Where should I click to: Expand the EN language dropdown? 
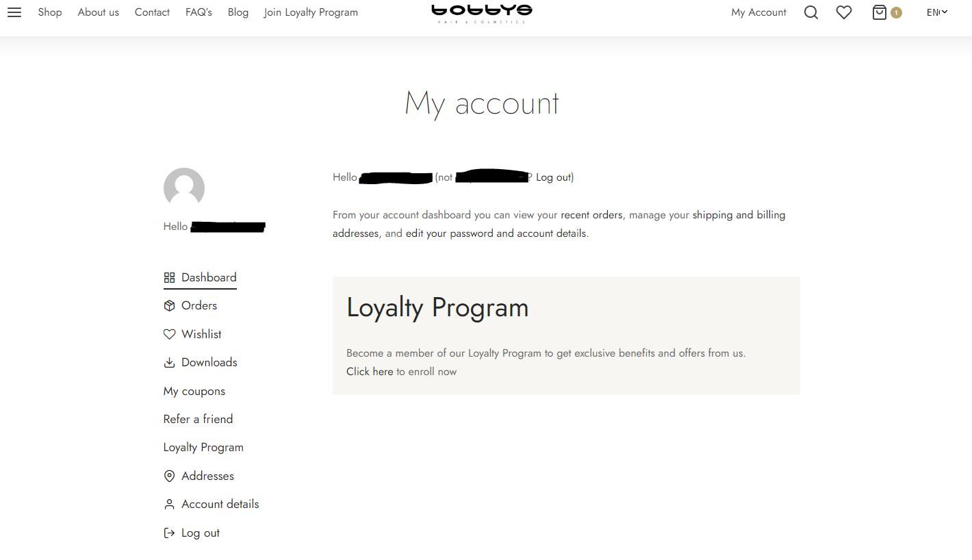coord(937,12)
